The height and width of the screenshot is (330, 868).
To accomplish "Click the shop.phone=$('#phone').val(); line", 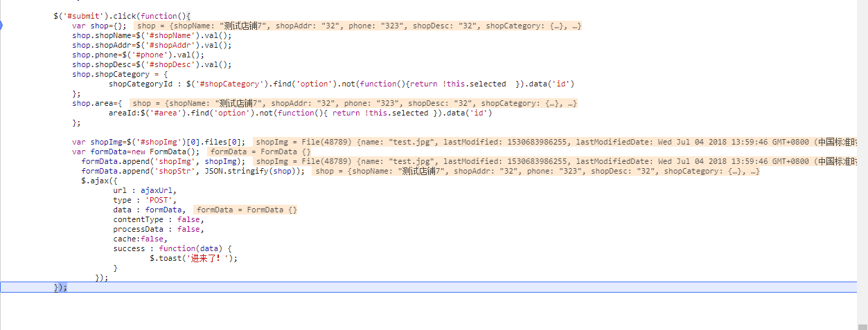I will pos(138,55).
